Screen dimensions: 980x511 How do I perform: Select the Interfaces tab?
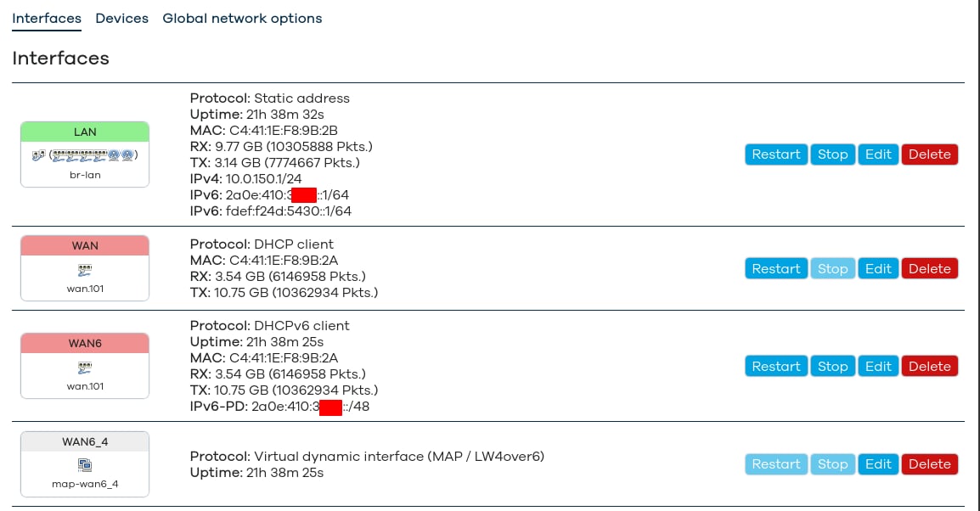coord(47,18)
